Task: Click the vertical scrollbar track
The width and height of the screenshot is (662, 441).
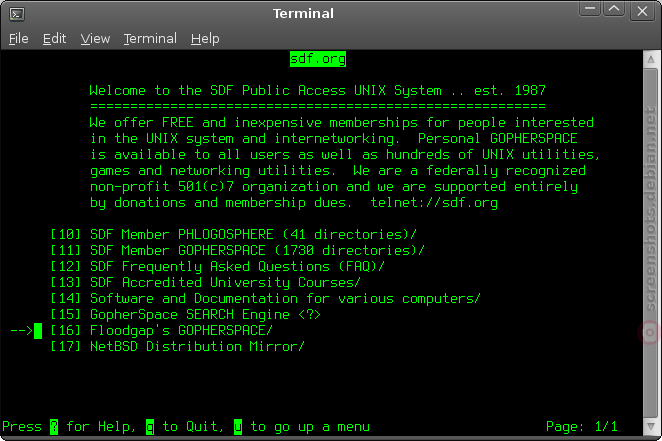Action: [x=651, y=243]
